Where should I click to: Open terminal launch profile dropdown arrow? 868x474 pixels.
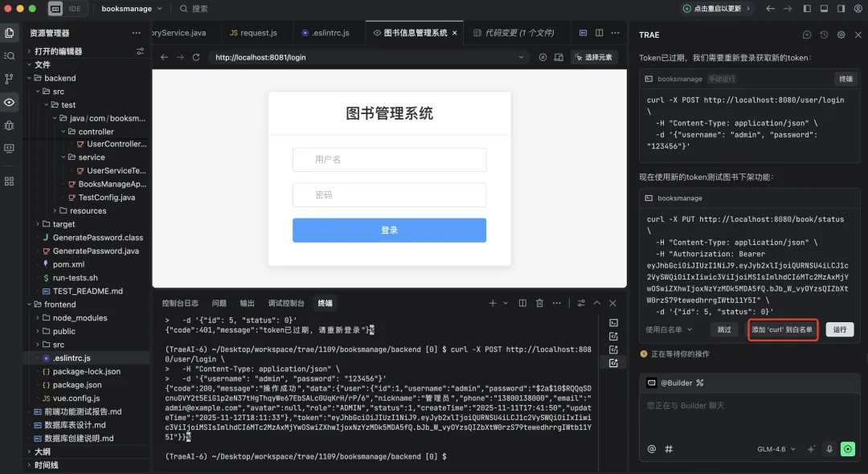coord(506,303)
